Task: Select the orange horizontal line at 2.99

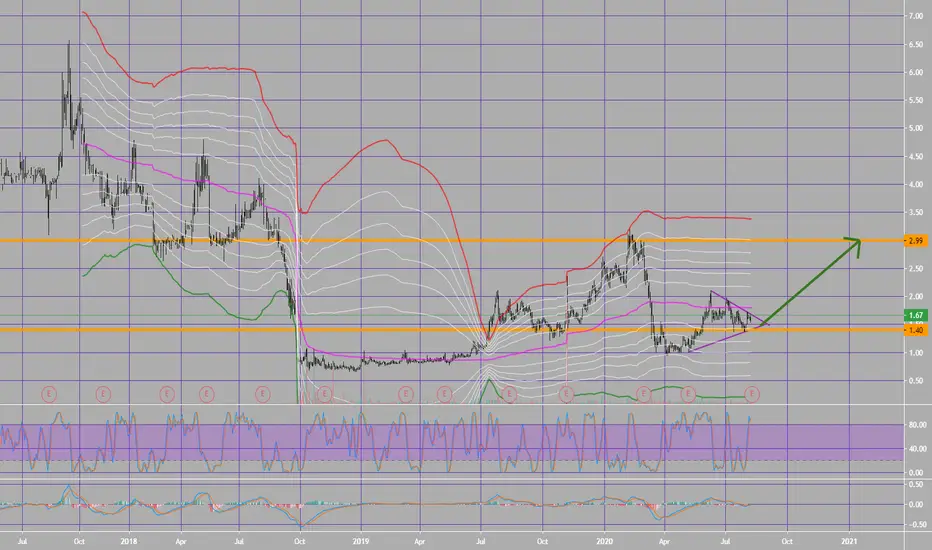Action: click(x=452, y=240)
